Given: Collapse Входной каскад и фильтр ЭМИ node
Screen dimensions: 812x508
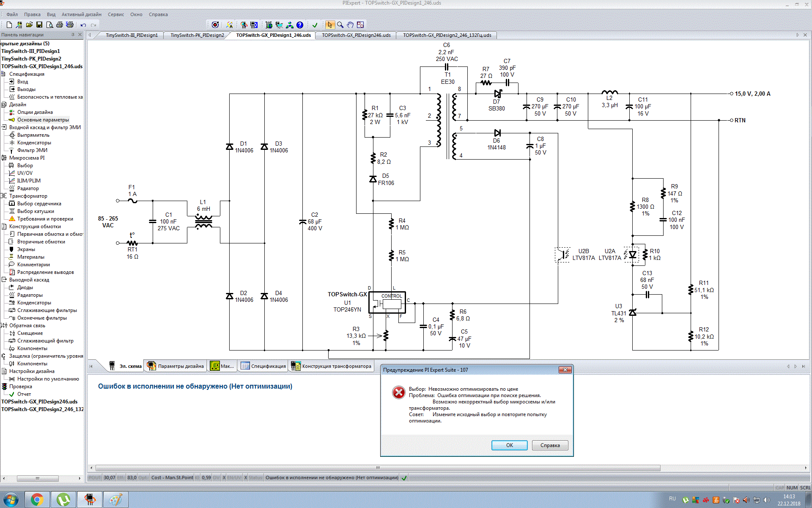Looking at the screenshot, I should pyautogui.click(x=4, y=127).
